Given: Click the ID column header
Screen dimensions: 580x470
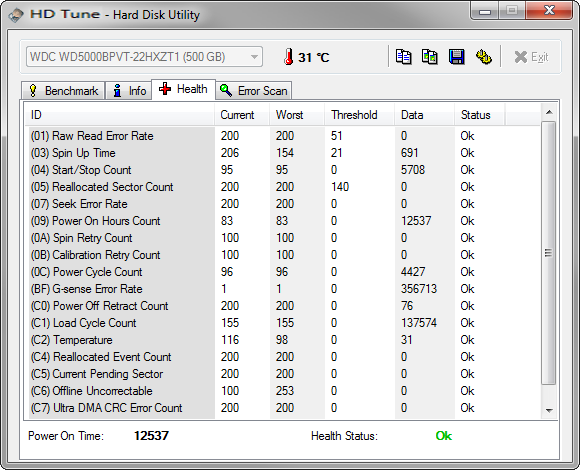Looking at the screenshot, I should click(x=119, y=115).
